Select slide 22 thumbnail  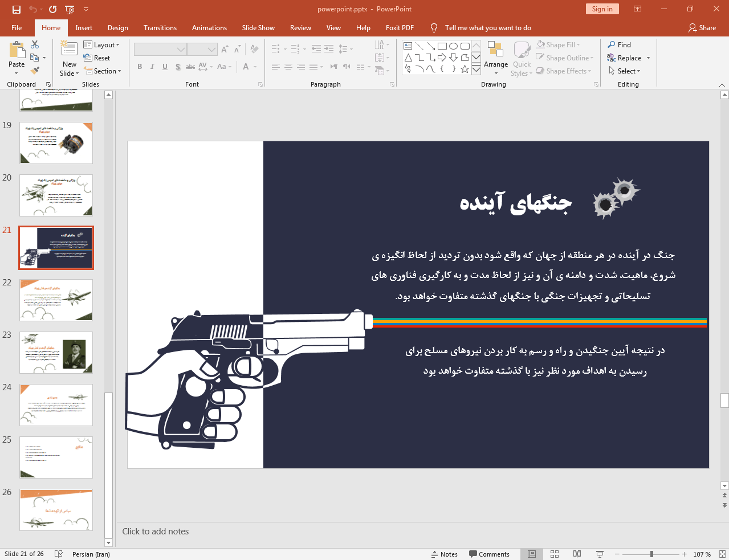[56, 300]
